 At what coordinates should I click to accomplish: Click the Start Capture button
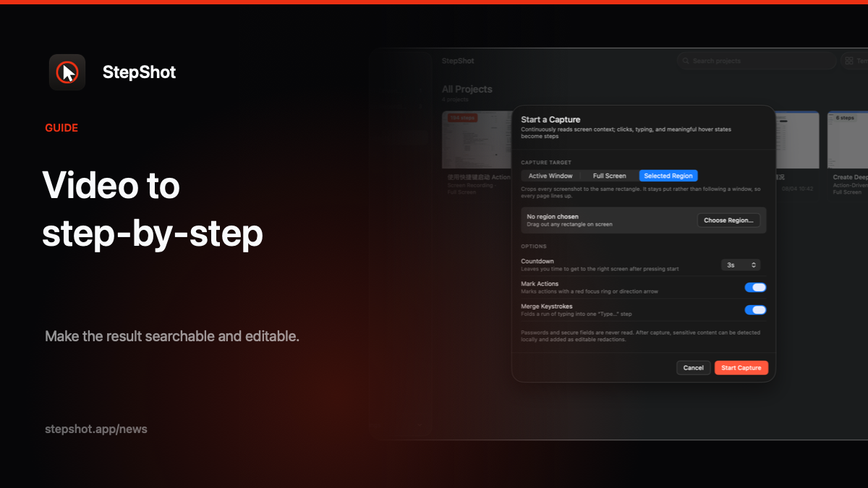click(741, 367)
